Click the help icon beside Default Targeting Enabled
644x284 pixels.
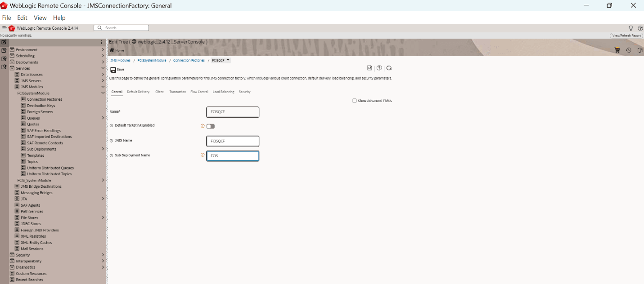coord(111,125)
